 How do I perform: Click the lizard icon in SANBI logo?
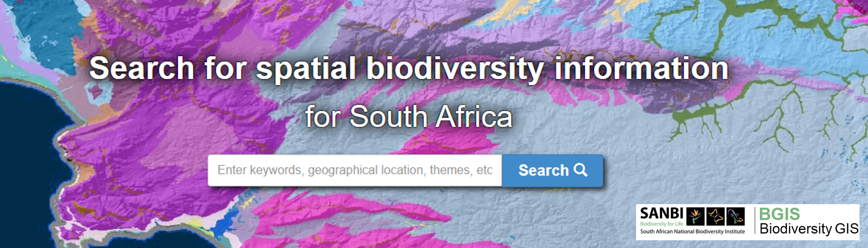735,216
